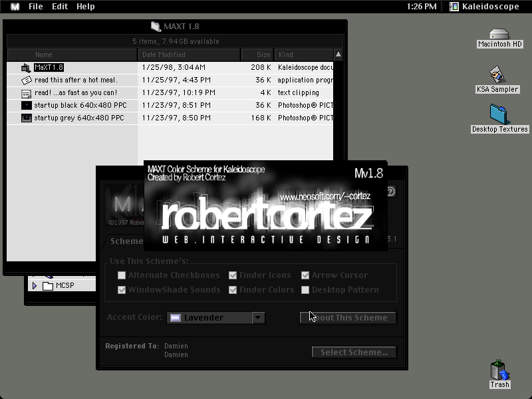This screenshot has width=532, height=399.
Task: Expand the MCSP folder disclosure triangle
Action: point(35,286)
